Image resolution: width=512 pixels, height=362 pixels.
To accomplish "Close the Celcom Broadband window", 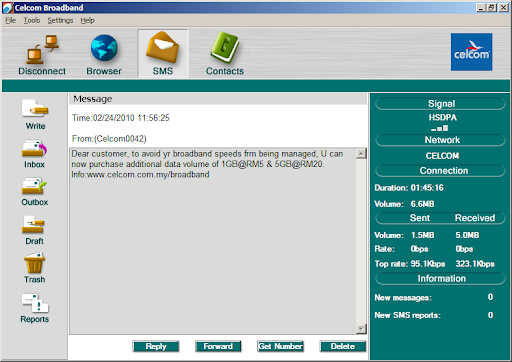I will coord(503,8).
